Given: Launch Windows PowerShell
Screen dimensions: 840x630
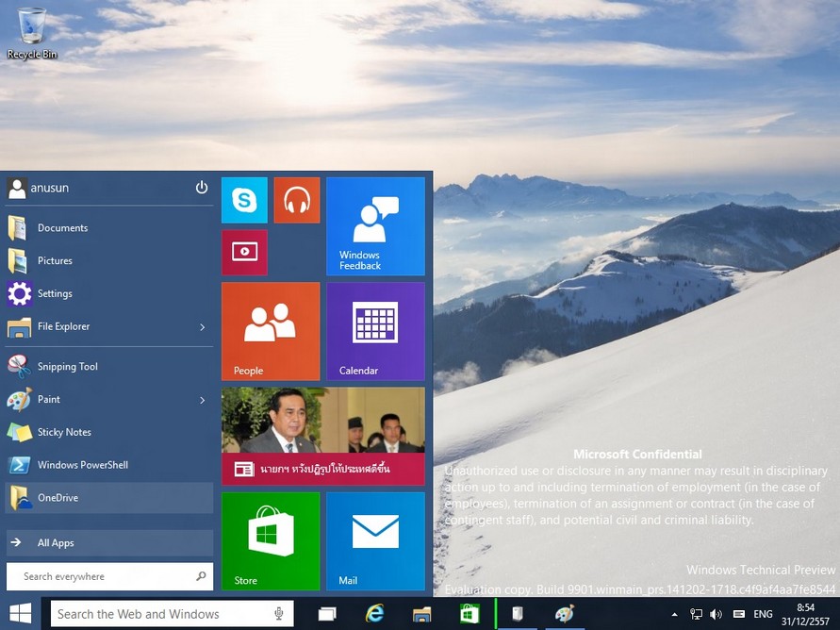Looking at the screenshot, I should tap(109, 465).
